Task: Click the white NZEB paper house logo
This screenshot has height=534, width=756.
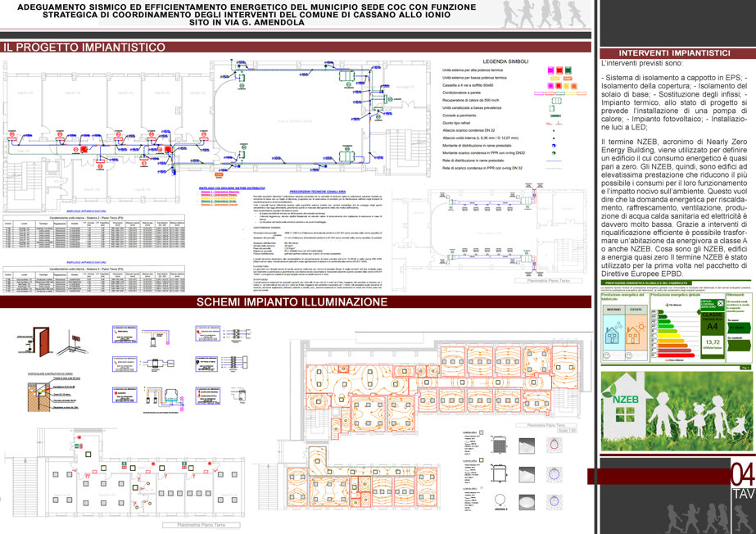Action: click(625, 410)
